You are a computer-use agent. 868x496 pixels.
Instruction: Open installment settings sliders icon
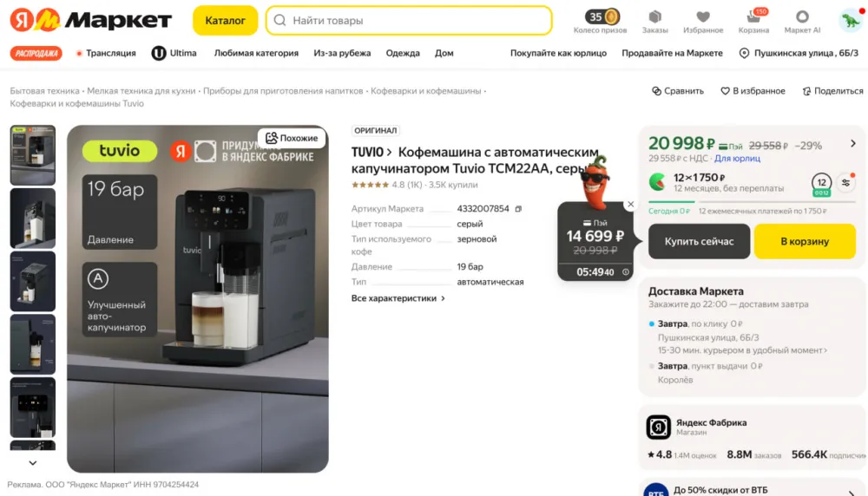[x=845, y=182]
